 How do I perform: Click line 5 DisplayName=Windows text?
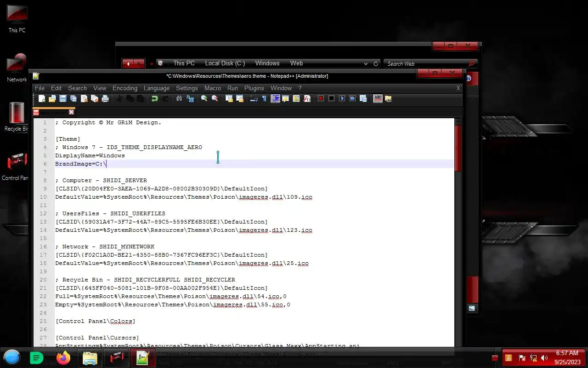click(x=90, y=155)
